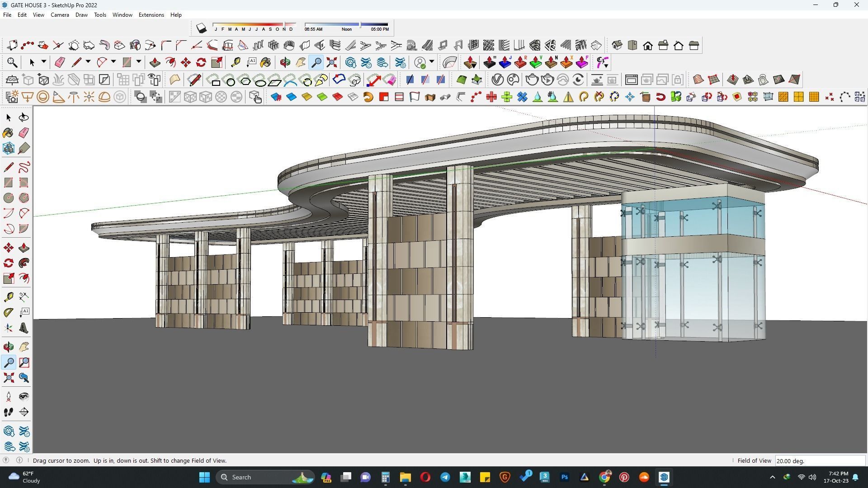Select the Push/Pull tool
The width and height of the screenshot is (868, 488).
coord(155,62)
